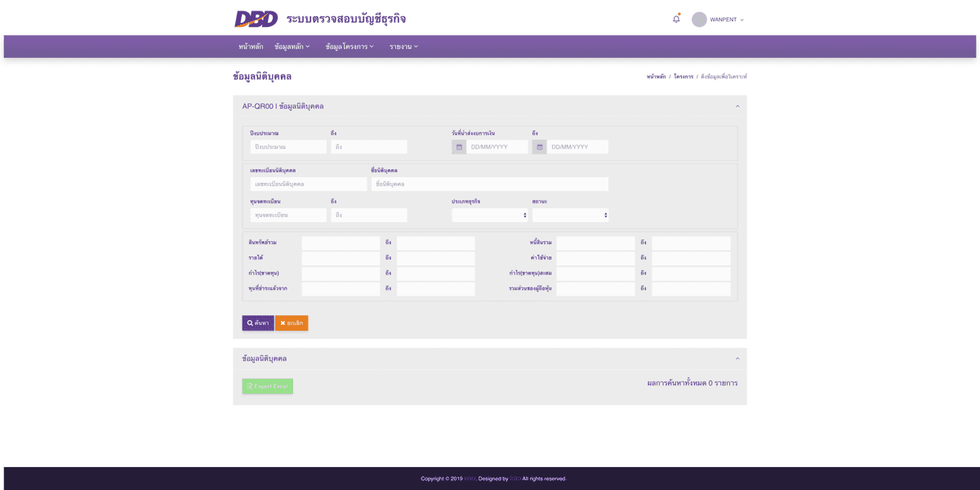Open the ประเภทธุรกิจ dropdown
The image size is (980, 490).
click(x=490, y=215)
